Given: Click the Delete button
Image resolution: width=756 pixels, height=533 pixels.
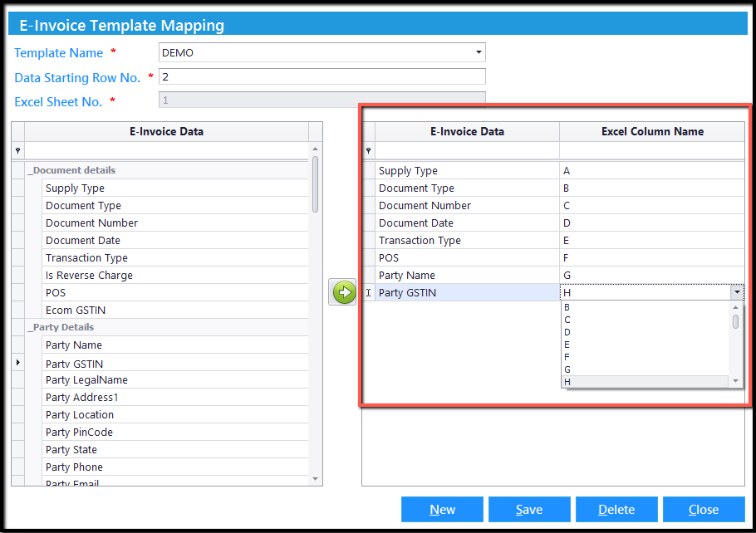Looking at the screenshot, I should click(616, 510).
